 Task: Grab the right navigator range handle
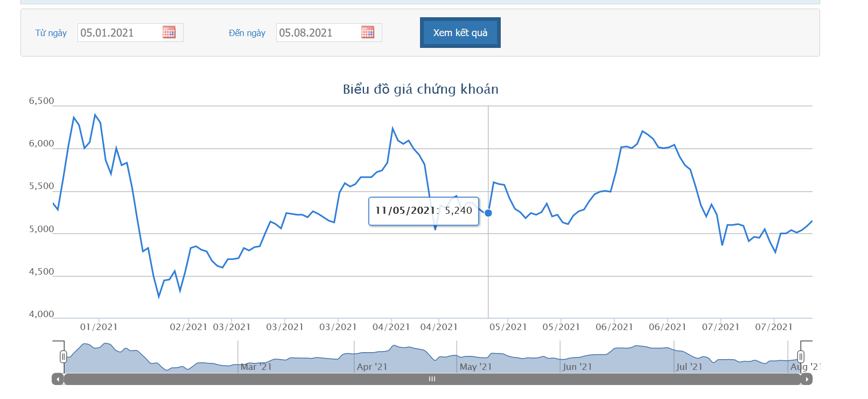(x=801, y=356)
